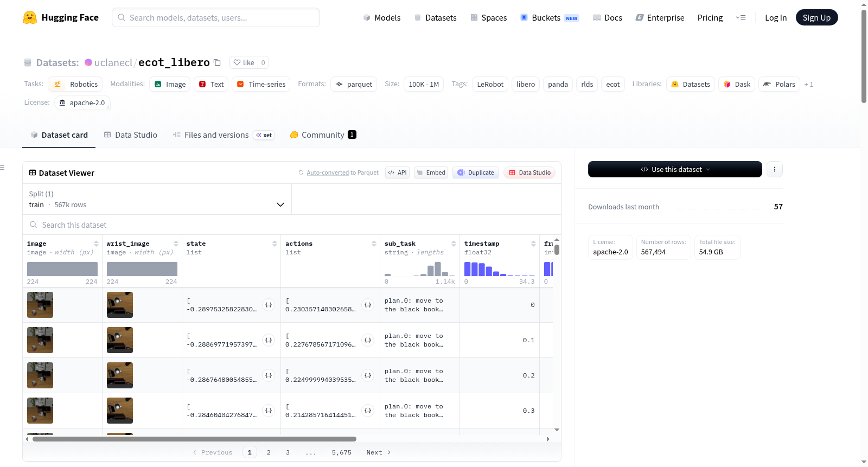Sort by the actions column

(374, 244)
